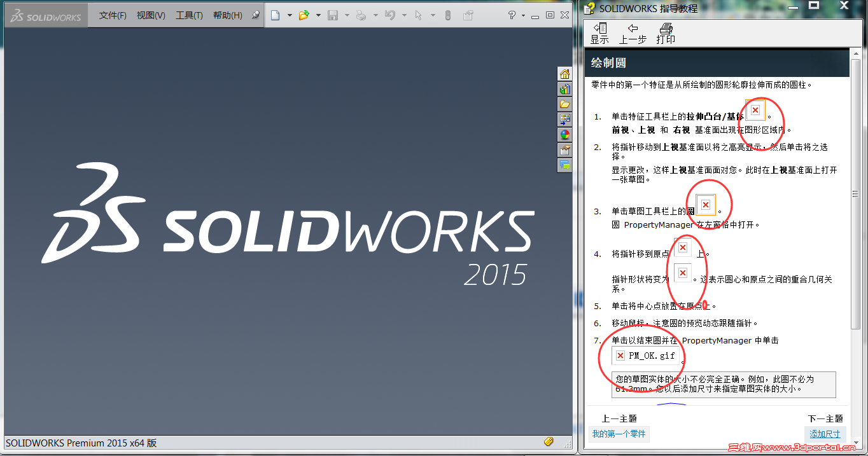Click the 绘制圆 heading
This screenshot has height=456, width=868.
point(608,63)
